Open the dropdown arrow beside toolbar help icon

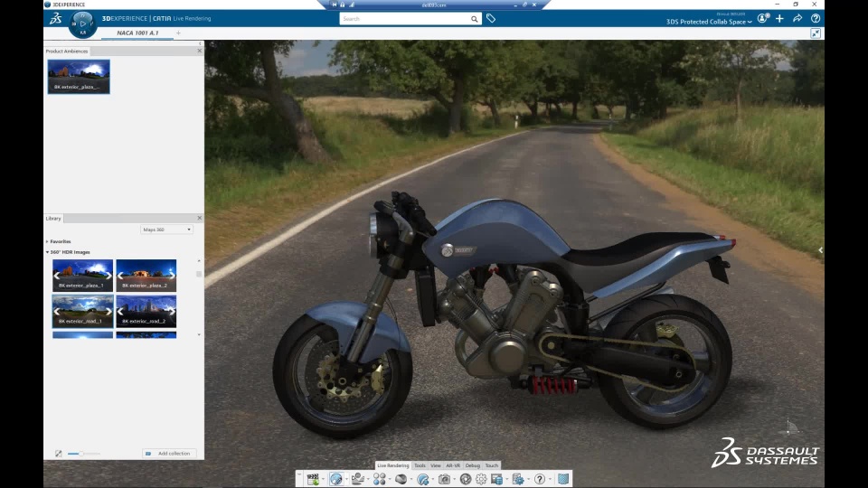pyautogui.click(x=551, y=479)
